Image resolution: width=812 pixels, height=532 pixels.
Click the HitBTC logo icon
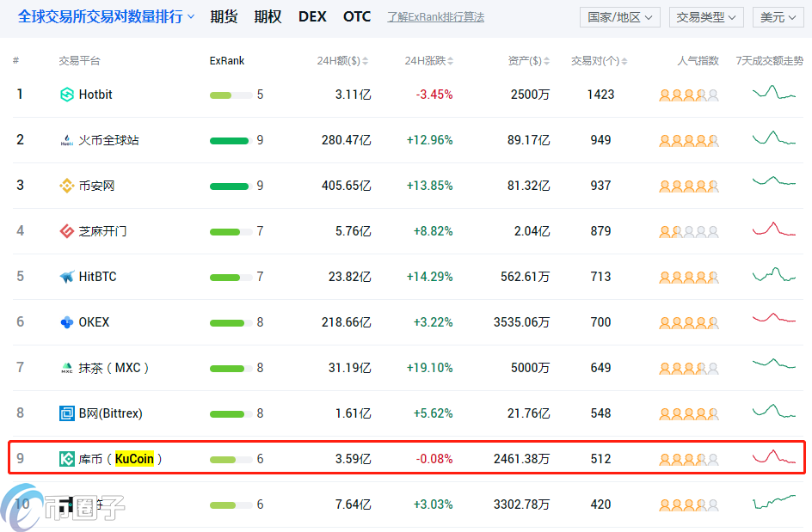(x=66, y=277)
